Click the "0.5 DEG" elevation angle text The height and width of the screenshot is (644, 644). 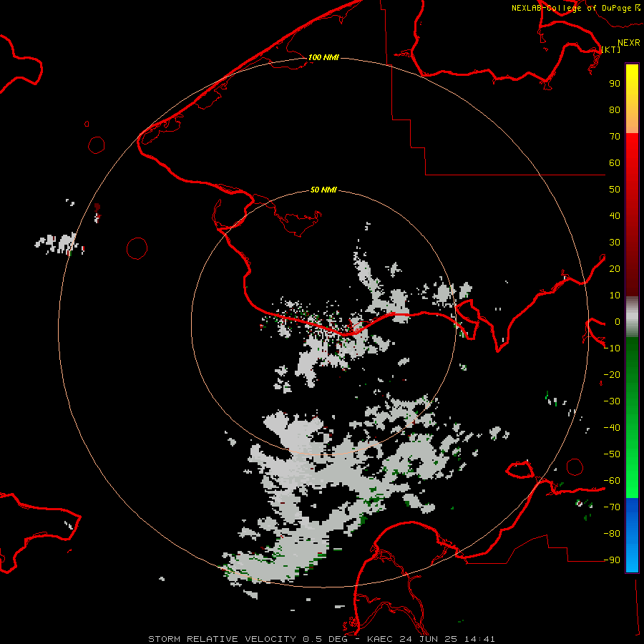coord(326,639)
